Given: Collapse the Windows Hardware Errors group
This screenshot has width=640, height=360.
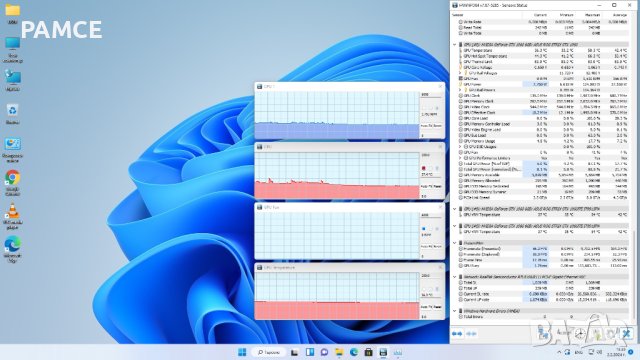Looking at the screenshot, I should pyautogui.click(x=455, y=311).
